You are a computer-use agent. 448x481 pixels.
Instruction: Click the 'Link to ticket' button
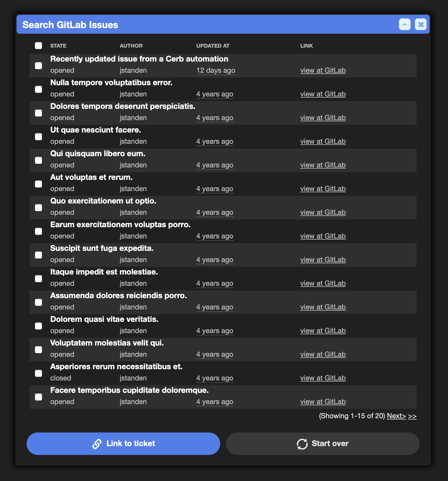[123, 444]
